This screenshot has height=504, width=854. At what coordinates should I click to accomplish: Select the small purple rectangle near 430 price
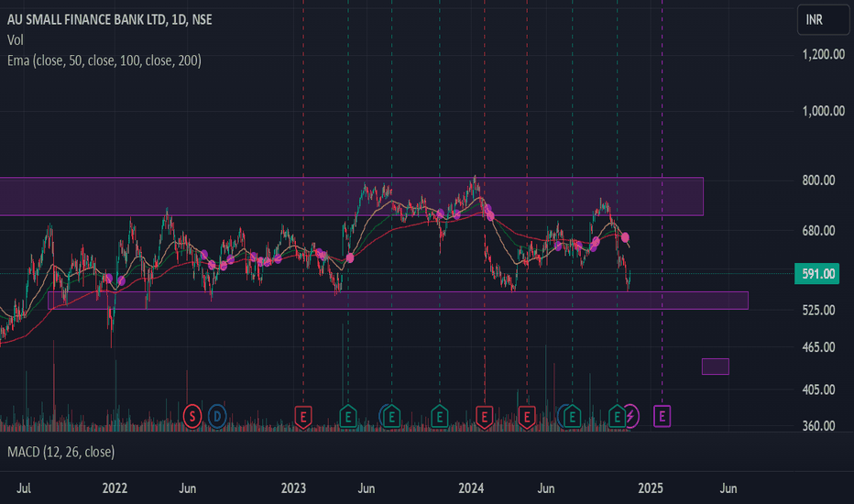click(x=715, y=367)
